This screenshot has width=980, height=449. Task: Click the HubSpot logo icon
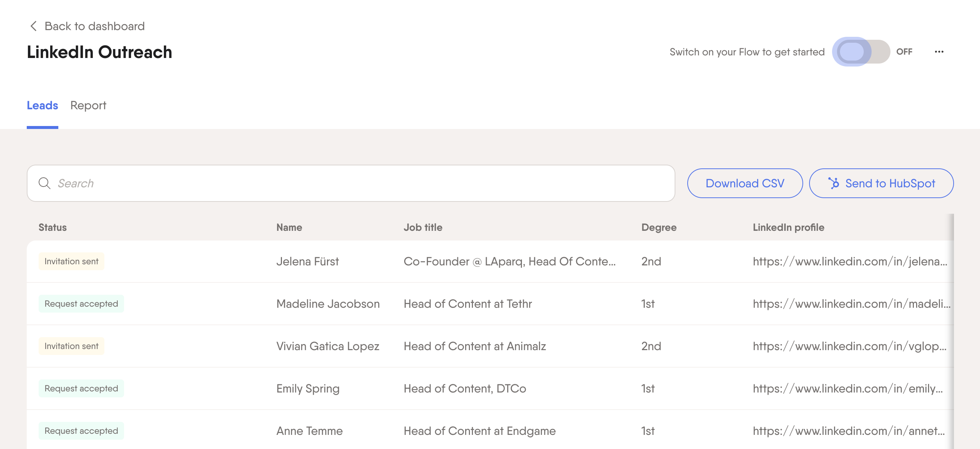pyautogui.click(x=833, y=183)
